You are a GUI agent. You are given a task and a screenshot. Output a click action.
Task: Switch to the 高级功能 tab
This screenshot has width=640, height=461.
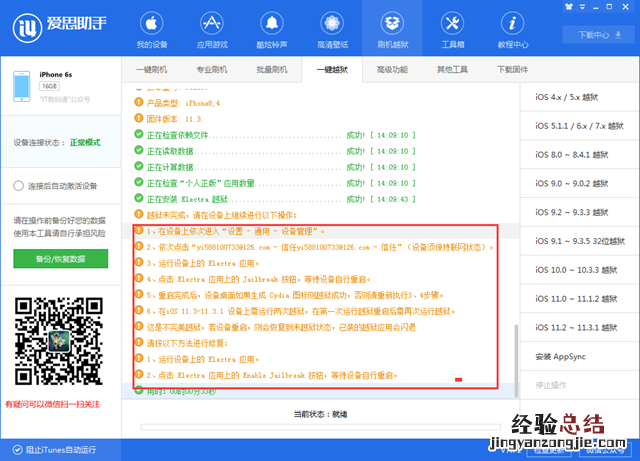click(x=392, y=69)
